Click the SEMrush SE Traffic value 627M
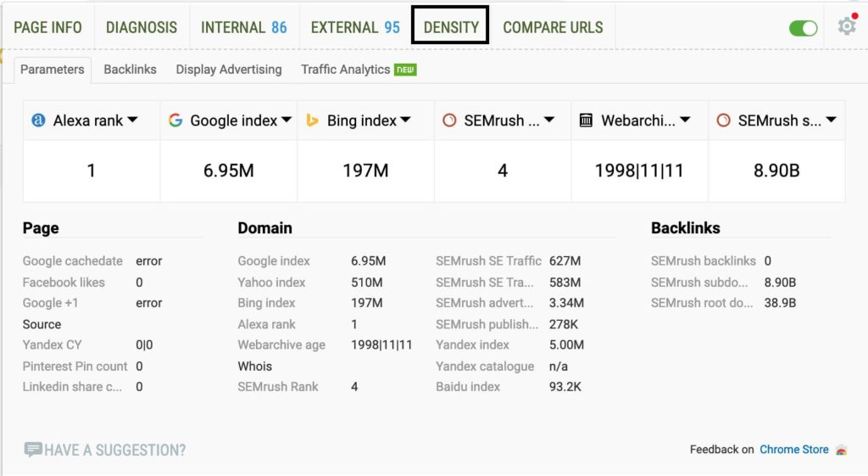868x476 pixels. 565,261
